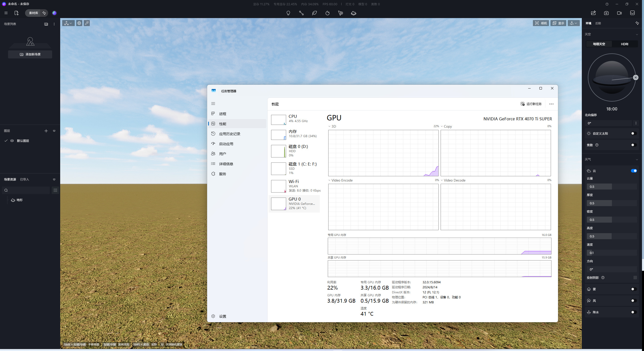The image size is (644, 351).
Task: Select the flame effects tool
Action: (x=328, y=13)
